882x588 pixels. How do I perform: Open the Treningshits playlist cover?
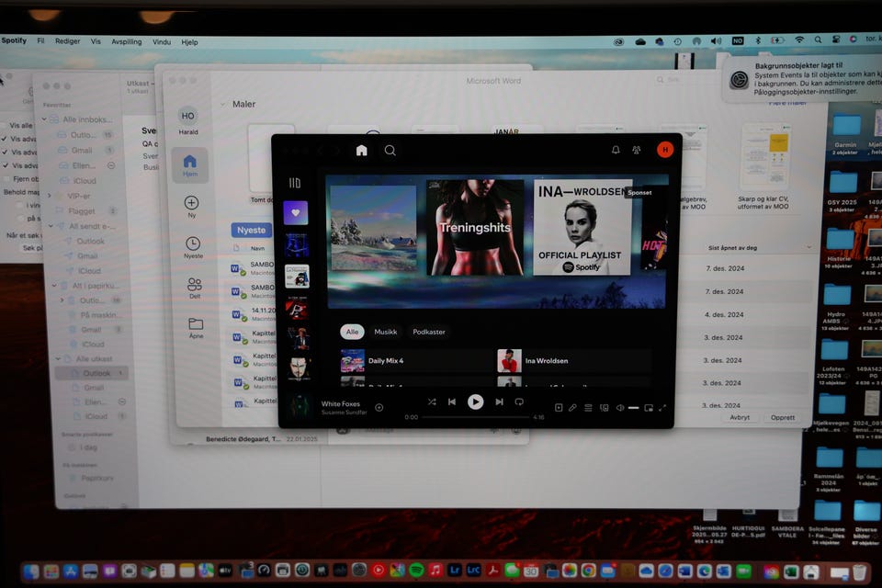click(475, 227)
